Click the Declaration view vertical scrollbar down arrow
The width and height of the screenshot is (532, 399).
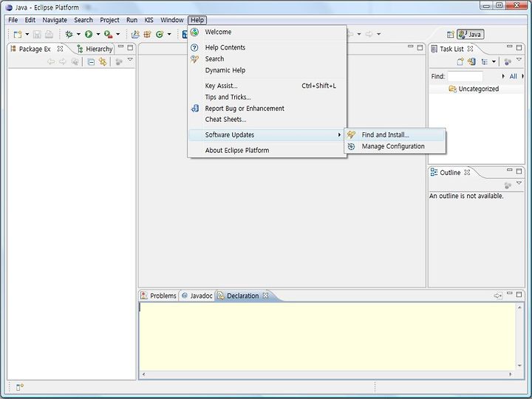[519, 366]
